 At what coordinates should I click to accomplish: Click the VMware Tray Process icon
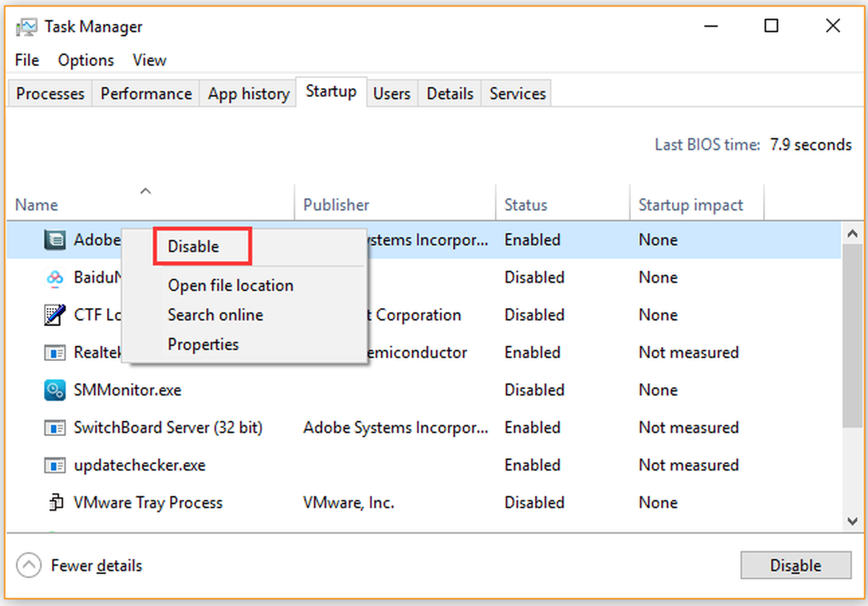click(x=55, y=503)
